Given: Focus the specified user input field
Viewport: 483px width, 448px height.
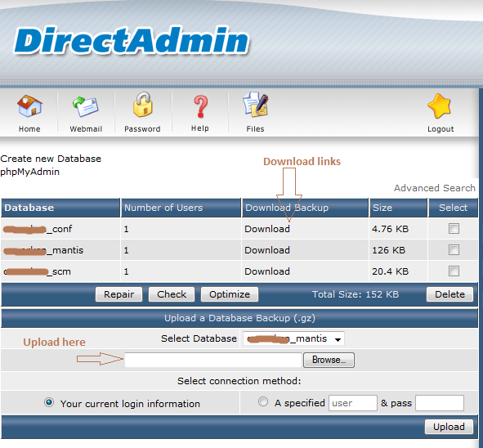Looking at the screenshot, I should (x=353, y=403).
